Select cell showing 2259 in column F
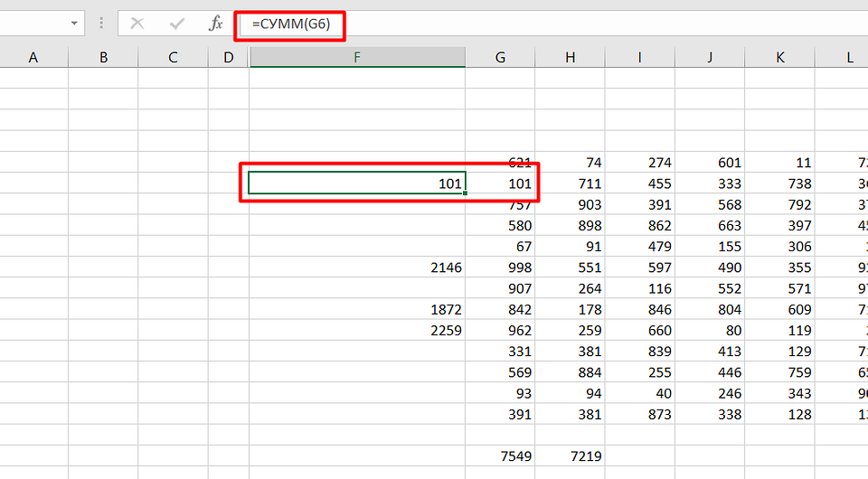The image size is (868, 479). (357, 331)
